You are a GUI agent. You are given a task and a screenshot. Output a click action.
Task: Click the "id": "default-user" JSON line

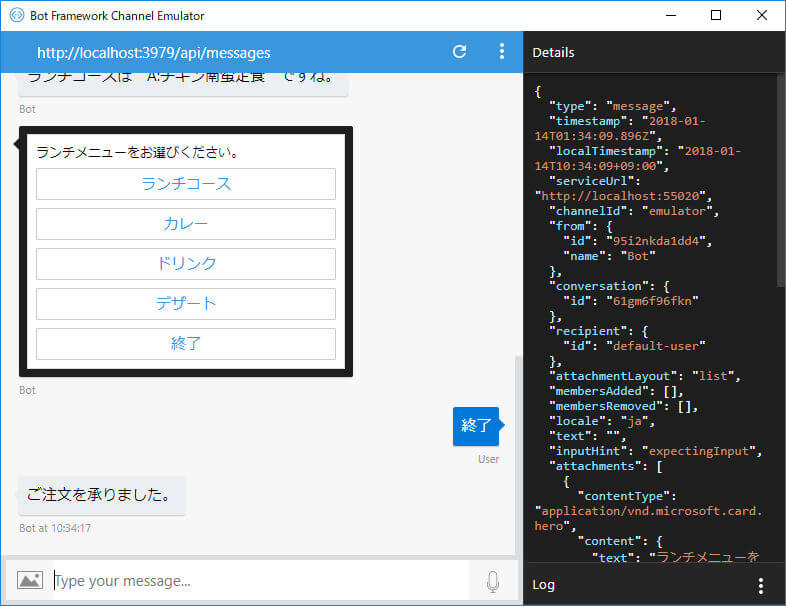[634, 346]
